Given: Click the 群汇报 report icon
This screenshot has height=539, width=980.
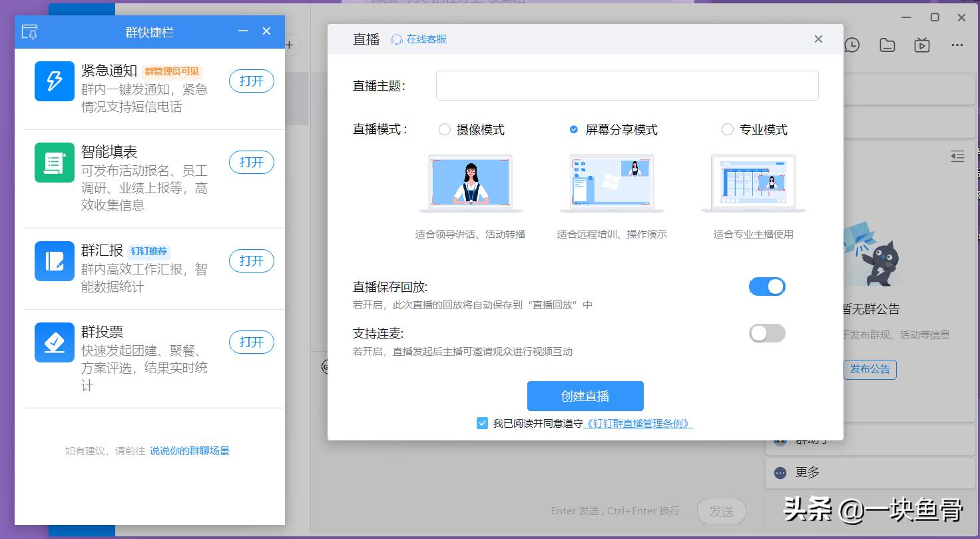Looking at the screenshot, I should click(55, 261).
